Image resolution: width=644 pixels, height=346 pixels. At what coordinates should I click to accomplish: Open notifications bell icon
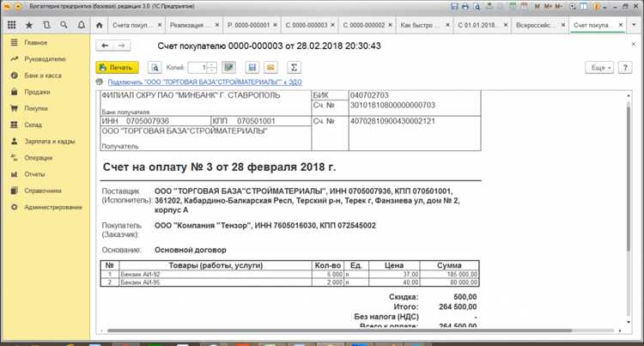pos(82,25)
